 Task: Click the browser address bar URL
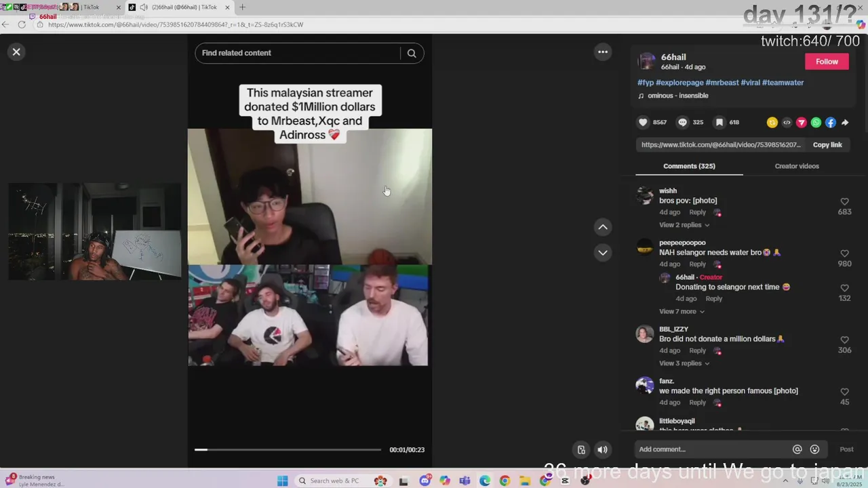pos(176,24)
